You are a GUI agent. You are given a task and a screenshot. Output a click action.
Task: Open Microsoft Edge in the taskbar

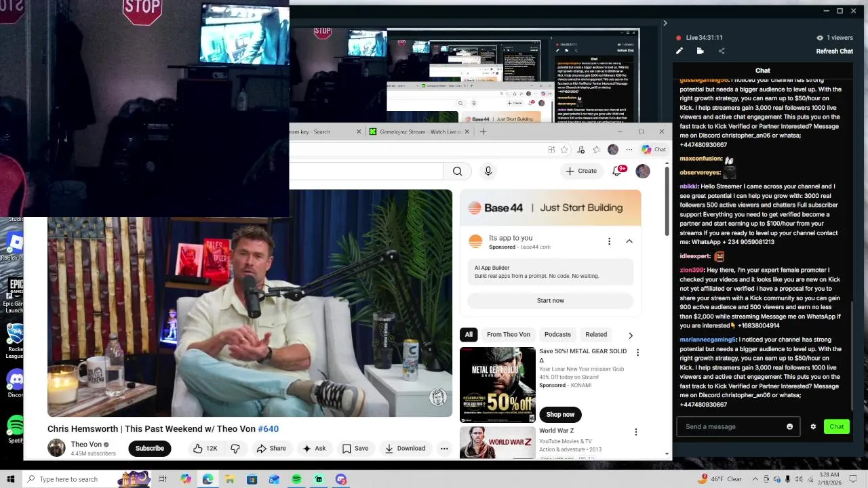pos(208,479)
